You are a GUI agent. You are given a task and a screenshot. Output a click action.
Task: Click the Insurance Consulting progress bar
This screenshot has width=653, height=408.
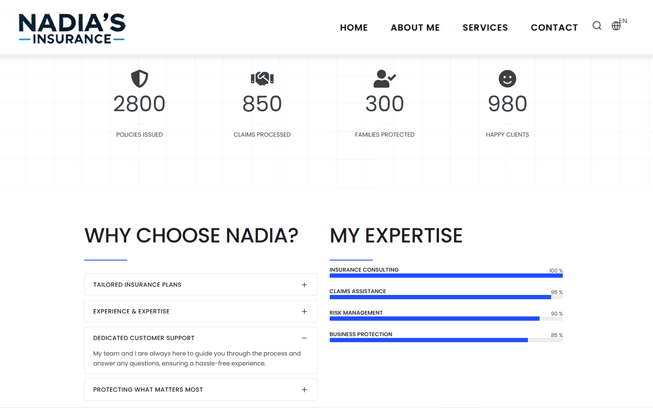pyautogui.click(x=446, y=276)
